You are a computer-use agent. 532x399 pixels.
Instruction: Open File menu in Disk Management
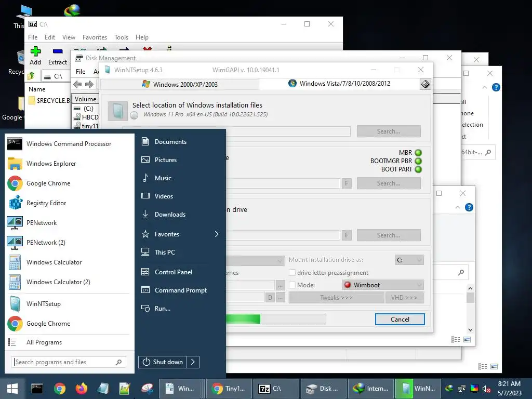(81, 72)
